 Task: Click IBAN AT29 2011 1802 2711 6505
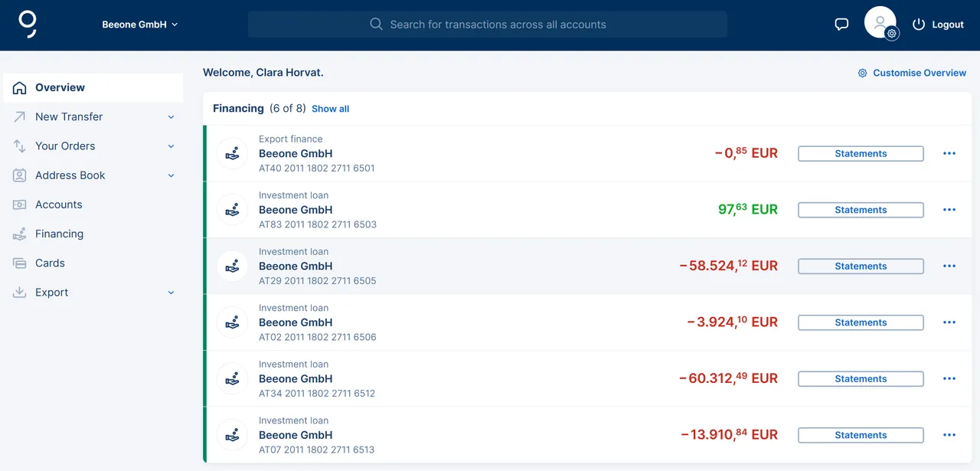(x=318, y=280)
